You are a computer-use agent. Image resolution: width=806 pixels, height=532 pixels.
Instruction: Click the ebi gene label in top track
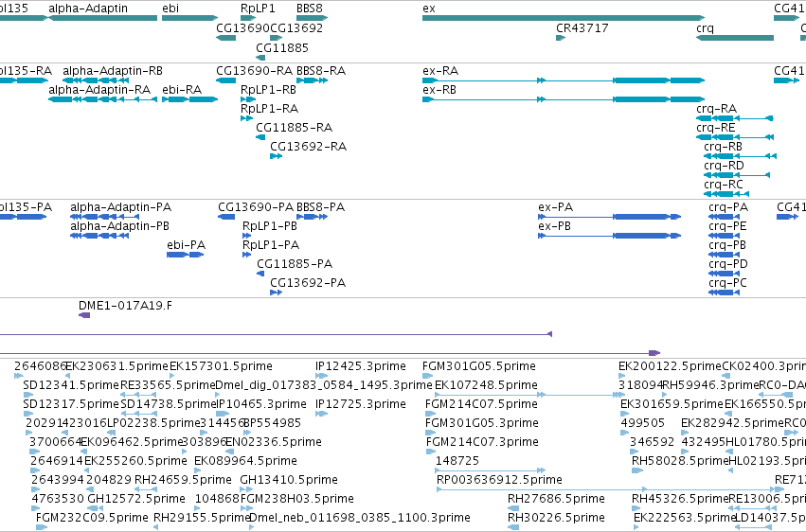point(170,9)
